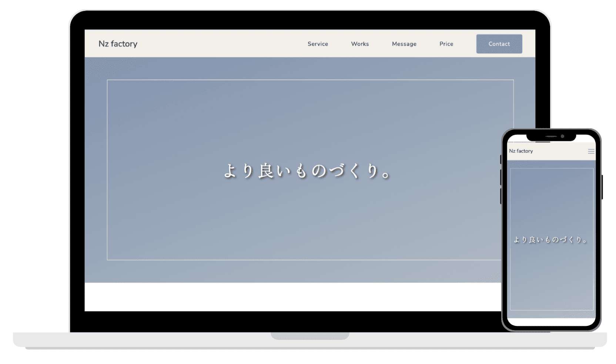This screenshot has height=364, width=616.
Task: Click the hero slogan text on mobile
Action: pyautogui.click(x=550, y=239)
